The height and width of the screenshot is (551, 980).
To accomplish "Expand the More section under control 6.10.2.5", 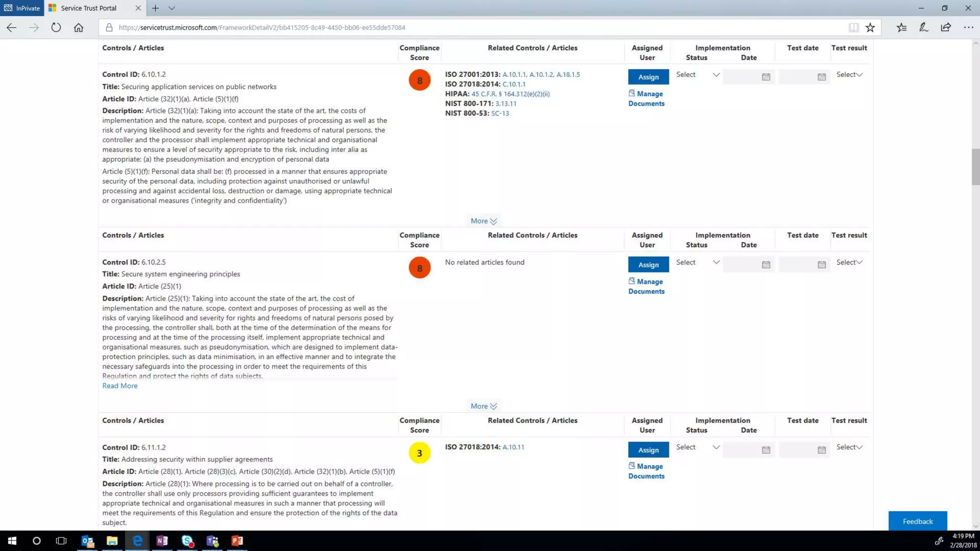I will tap(483, 406).
